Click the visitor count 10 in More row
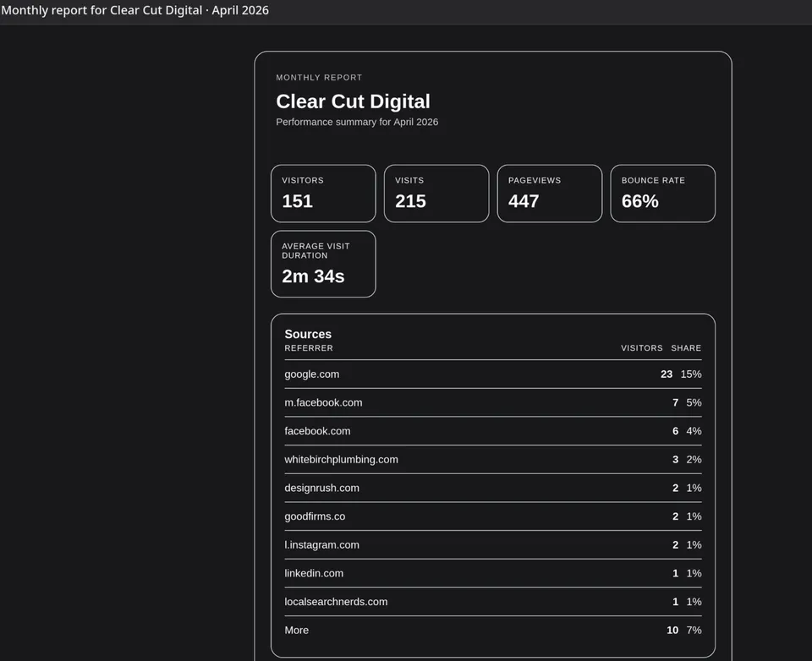Image resolution: width=812 pixels, height=661 pixels. [672, 631]
